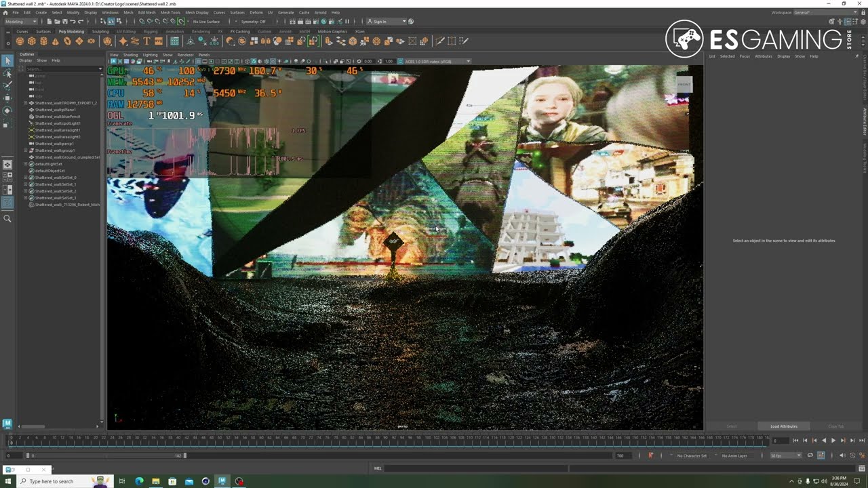Image resolution: width=868 pixels, height=488 pixels.
Task: Go to start of playback range
Action: coord(796,441)
